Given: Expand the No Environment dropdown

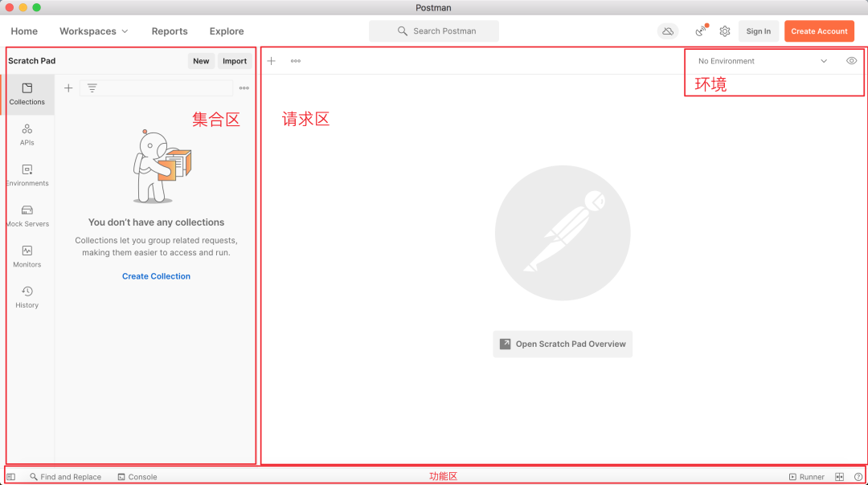Looking at the screenshot, I should pyautogui.click(x=762, y=61).
